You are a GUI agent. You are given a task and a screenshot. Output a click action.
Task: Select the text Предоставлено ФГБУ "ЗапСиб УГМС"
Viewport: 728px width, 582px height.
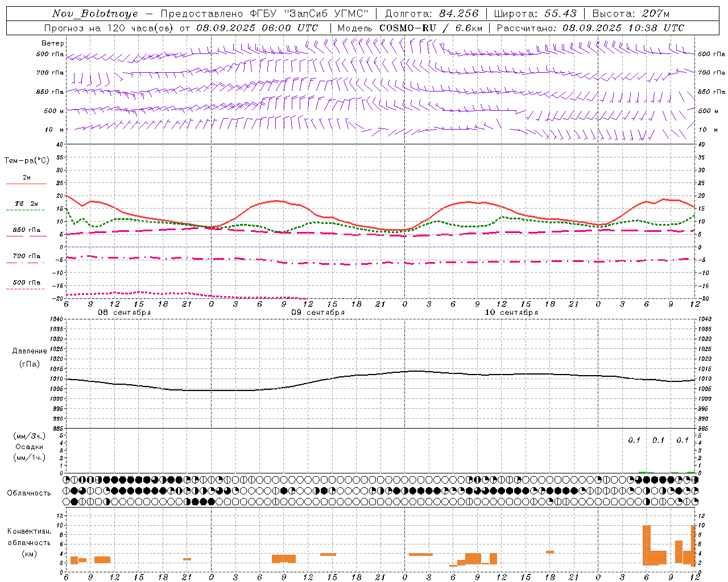click(x=264, y=14)
